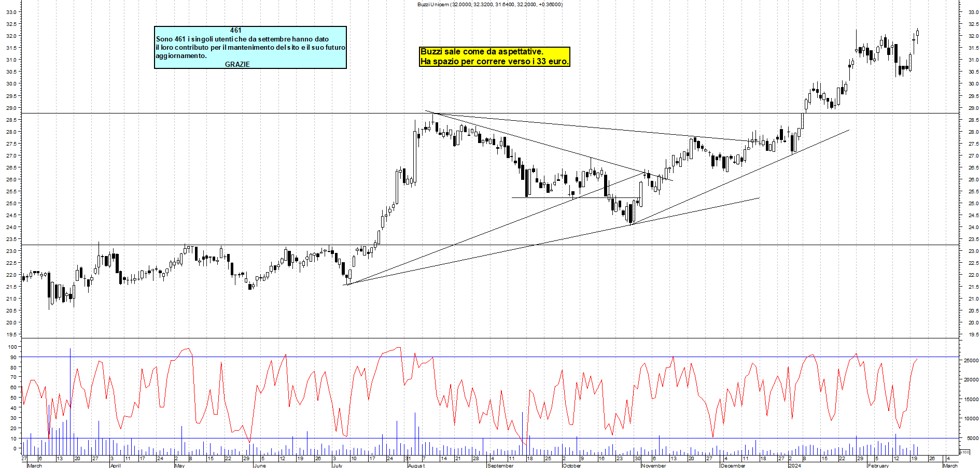The width and height of the screenshot is (980, 468).
Task: Click the 20000 volume scale label
Action: click(971, 379)
